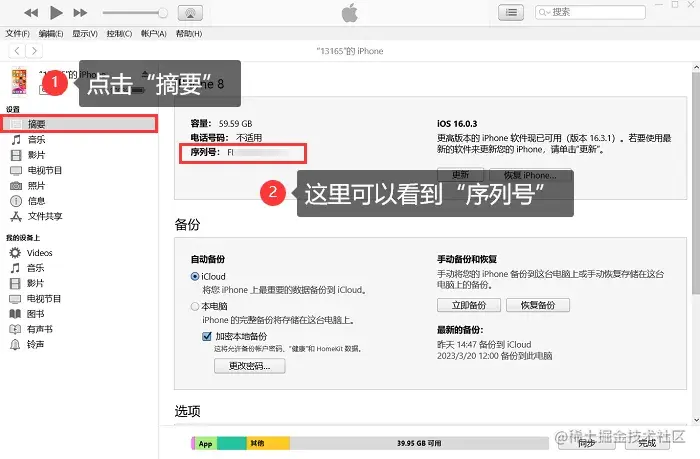
Task: Click the scrollbar up arrow
Action: tap(696, 67)
